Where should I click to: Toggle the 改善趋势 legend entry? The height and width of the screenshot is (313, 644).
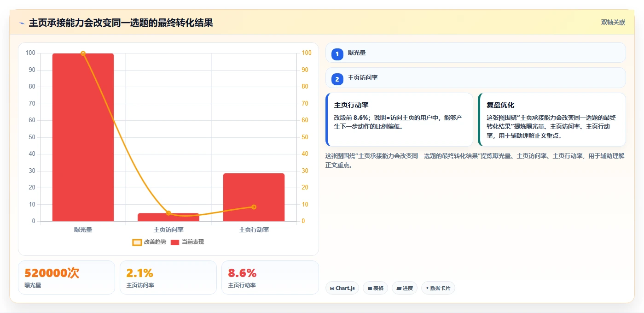(x=149, y=242)
